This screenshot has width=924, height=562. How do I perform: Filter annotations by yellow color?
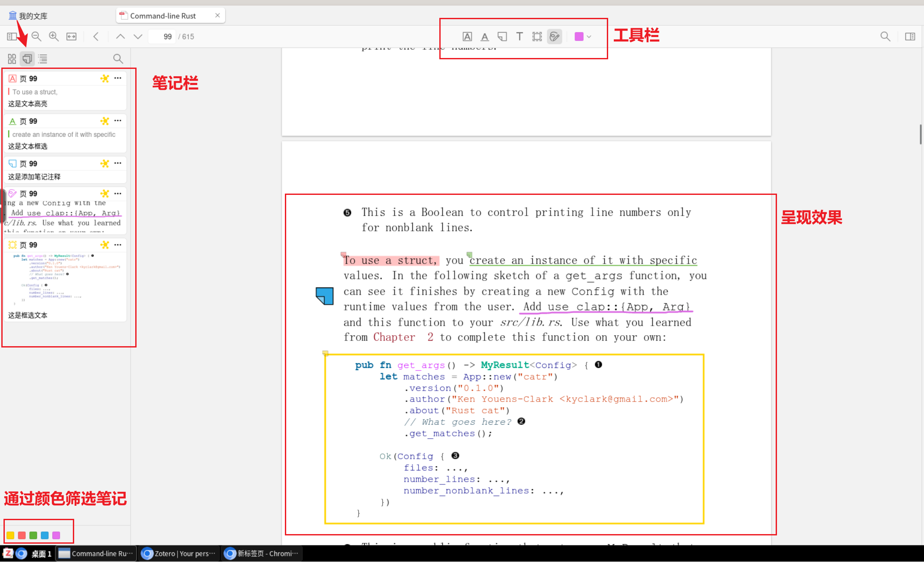point(10,535)
